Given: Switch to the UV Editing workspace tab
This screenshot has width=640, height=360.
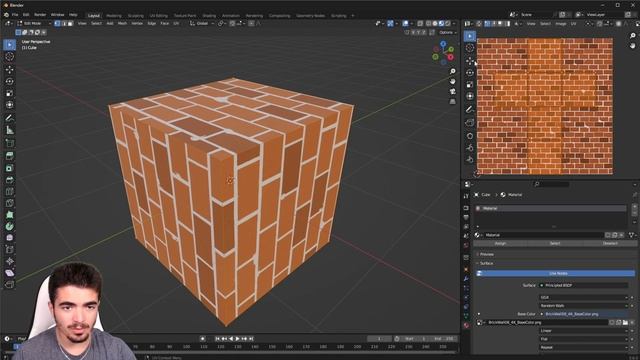Looking at the screenshot, I should tap(158, 16).
